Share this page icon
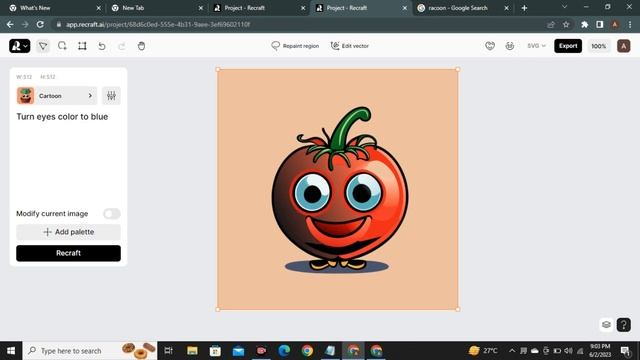The height and width of the screenshot is (360, 640). pos(551,24)
